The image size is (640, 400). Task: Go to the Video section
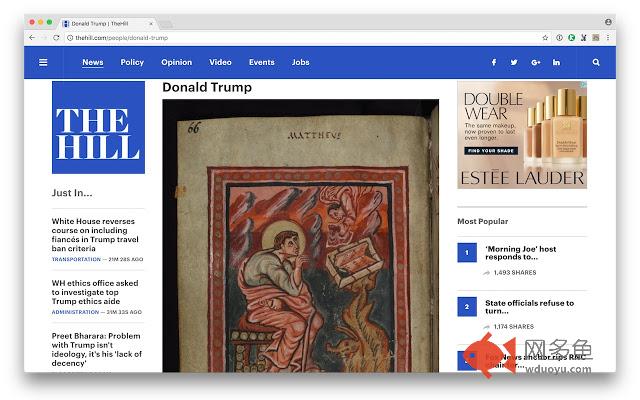(220, 62)
